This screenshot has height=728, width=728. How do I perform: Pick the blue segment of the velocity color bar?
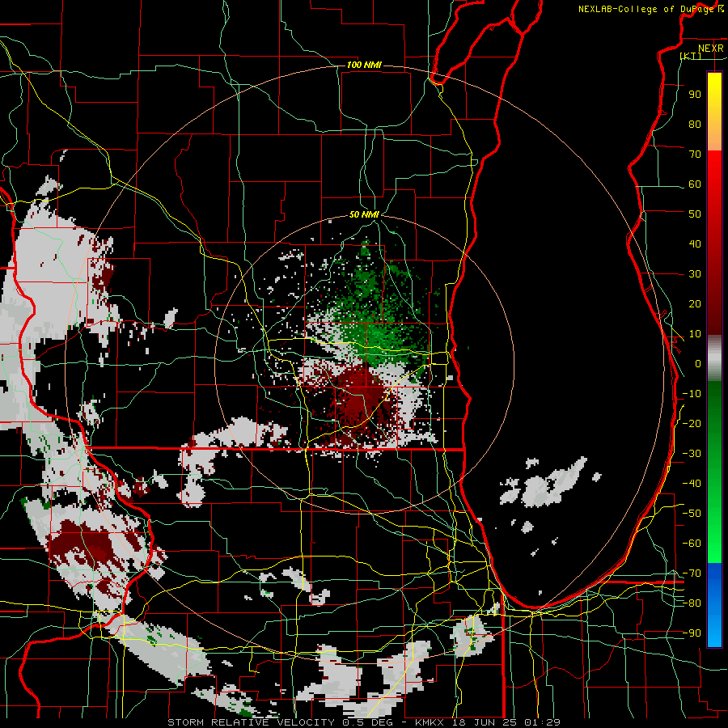coord(714,604)
